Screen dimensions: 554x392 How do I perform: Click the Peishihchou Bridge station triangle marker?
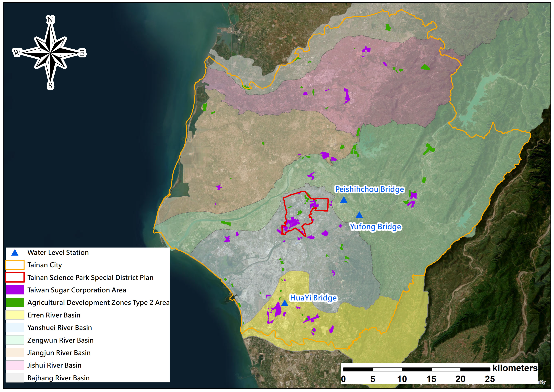344,200
